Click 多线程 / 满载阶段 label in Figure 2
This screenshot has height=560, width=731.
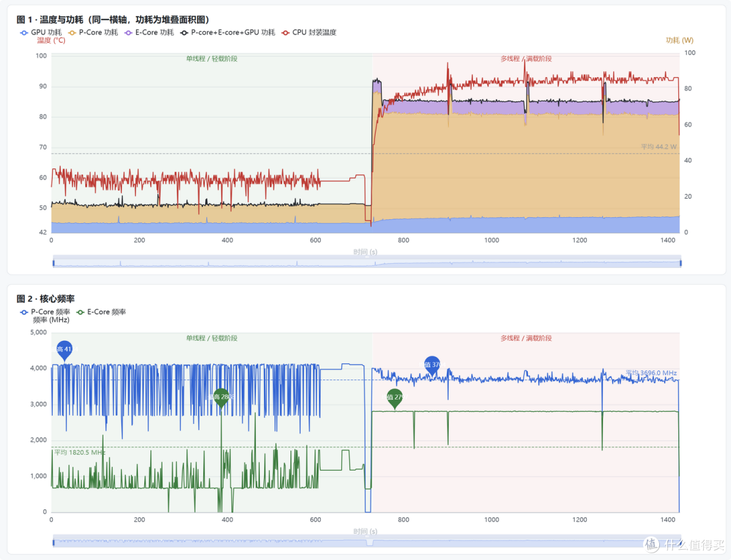(x=527, y=338)
